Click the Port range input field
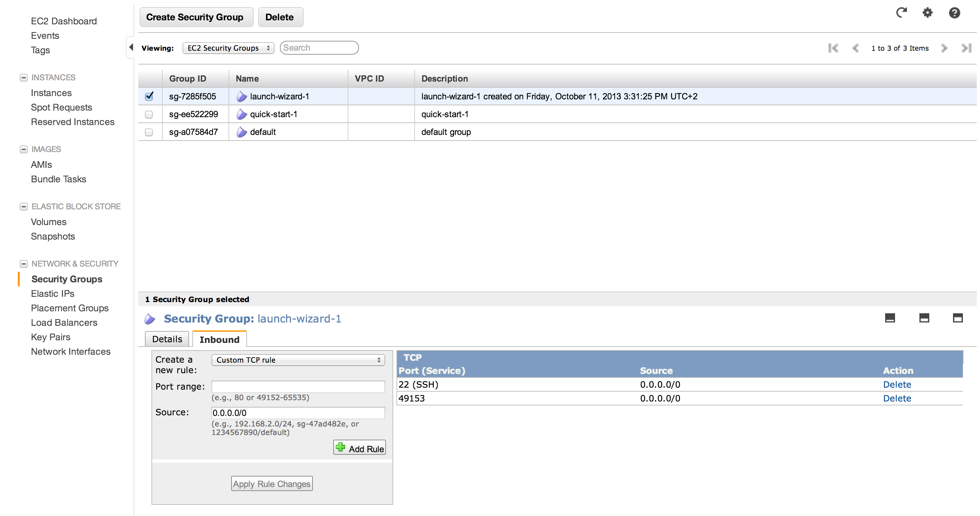The image size is (980, 516). click(298, 386)
